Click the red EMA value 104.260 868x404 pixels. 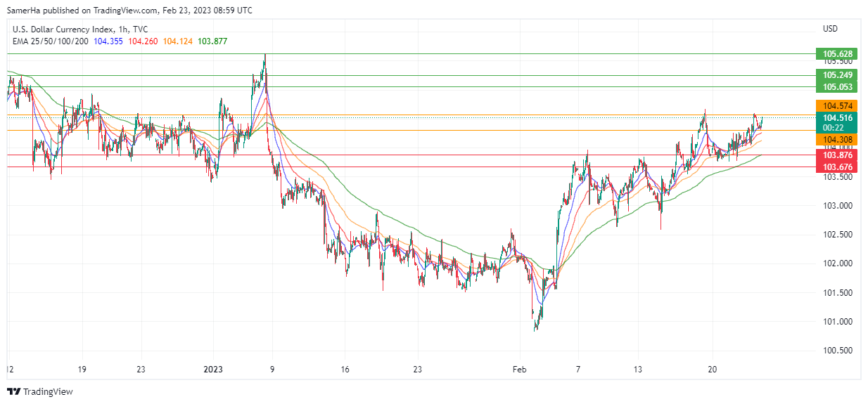pos(143,41)
